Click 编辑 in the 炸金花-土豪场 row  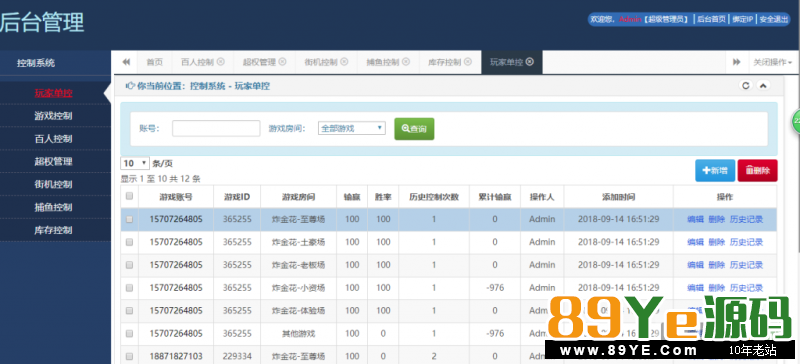click(695, 242)
